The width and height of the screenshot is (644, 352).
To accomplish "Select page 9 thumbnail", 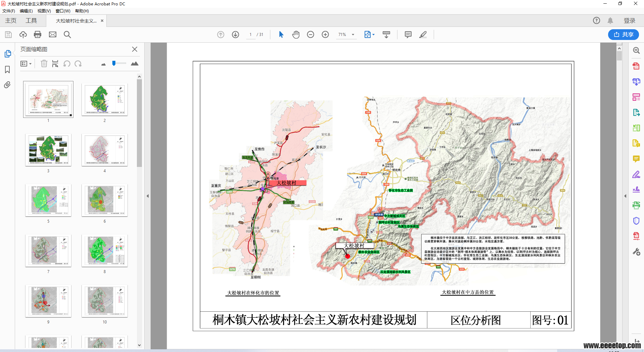I will coord(48,301).
